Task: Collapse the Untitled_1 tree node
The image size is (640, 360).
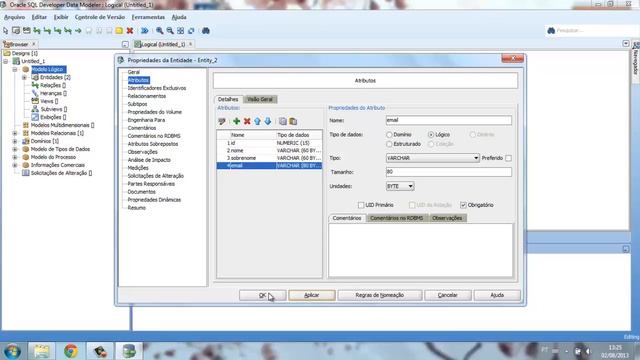Action: tap(6, 61)
